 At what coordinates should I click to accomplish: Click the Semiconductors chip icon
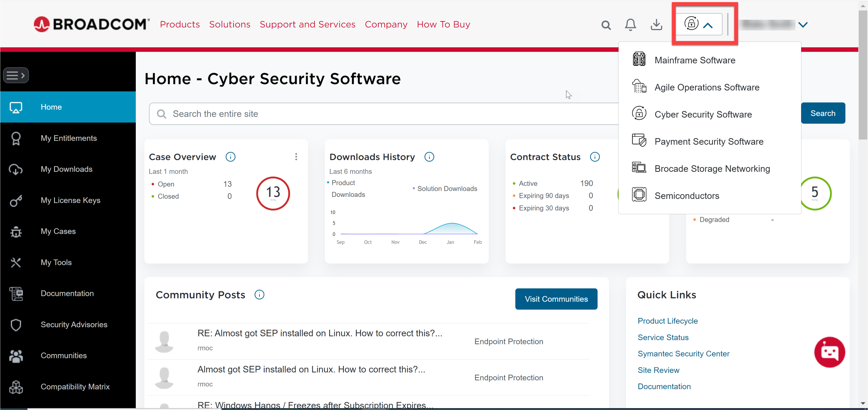(x=639, y=194)
